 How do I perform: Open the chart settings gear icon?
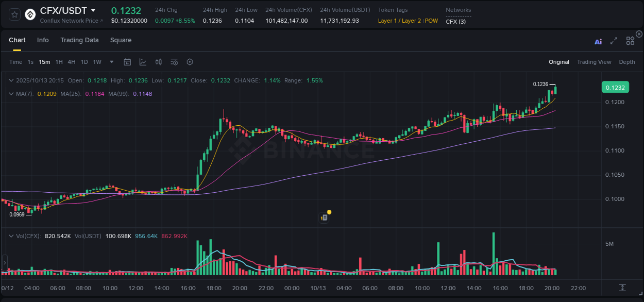coord(190,62)
